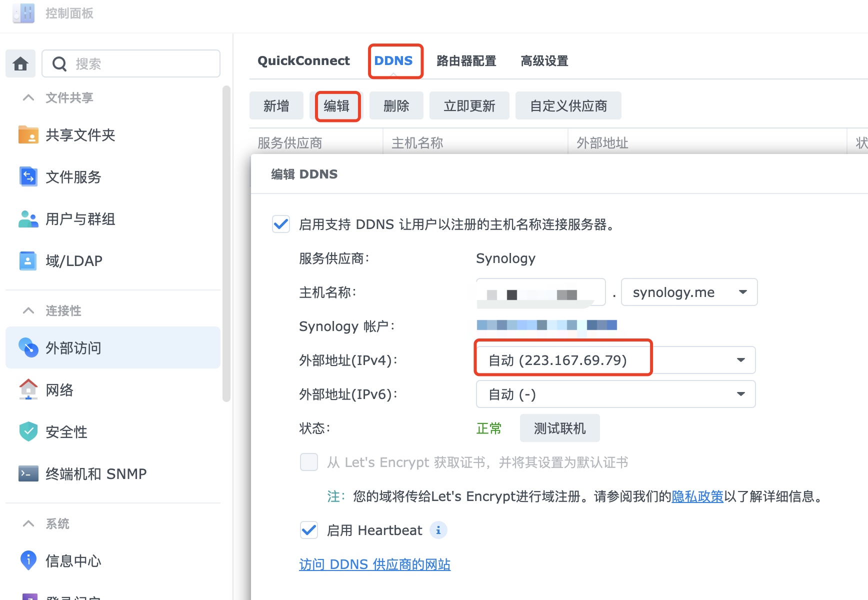Select 信息中心 in the sidebar
Screen dimensions: 868x600
click(x=113, y=560)
